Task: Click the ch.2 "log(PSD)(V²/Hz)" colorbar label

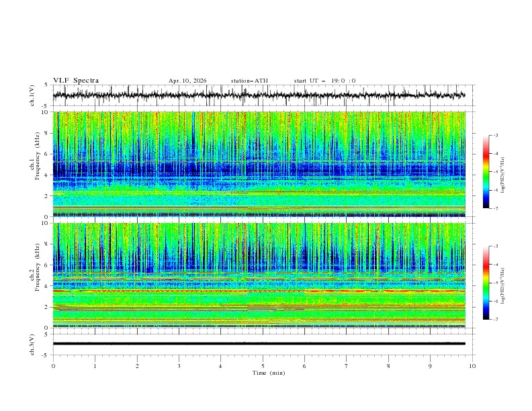Action: click(502, 286)
